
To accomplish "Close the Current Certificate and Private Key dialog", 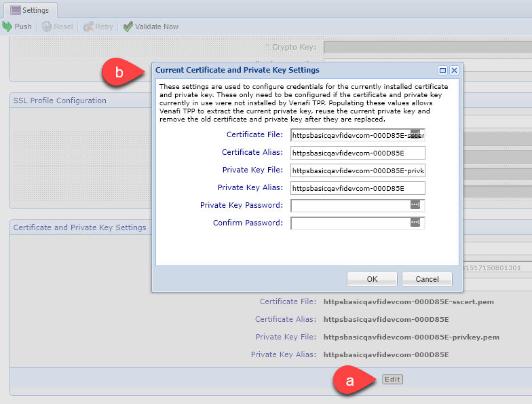I will (x=454, y=70).
